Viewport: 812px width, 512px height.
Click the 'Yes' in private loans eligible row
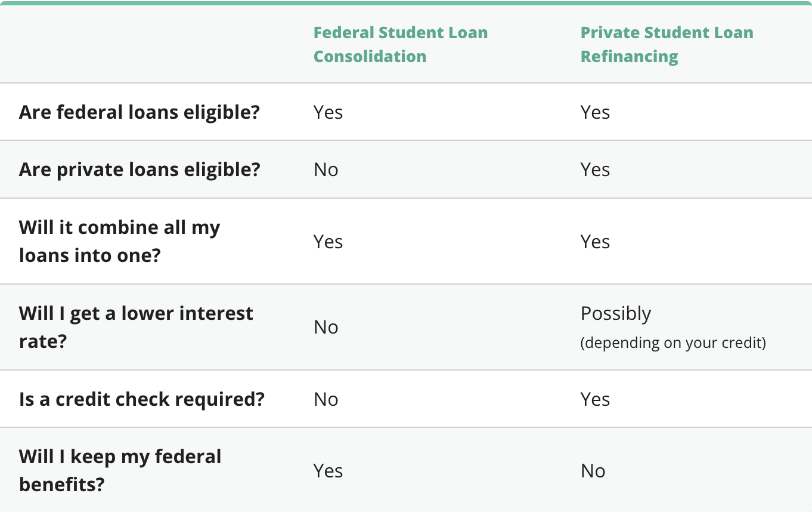(595, 169)
